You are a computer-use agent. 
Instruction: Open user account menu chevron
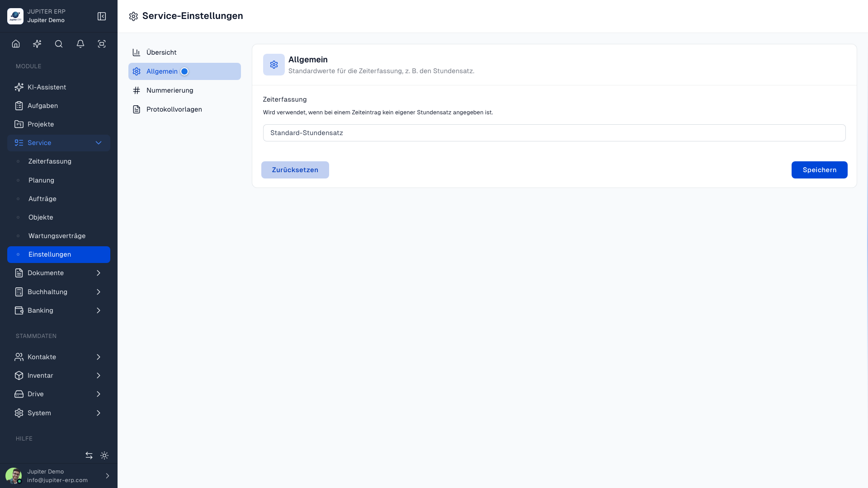[108, 476]
